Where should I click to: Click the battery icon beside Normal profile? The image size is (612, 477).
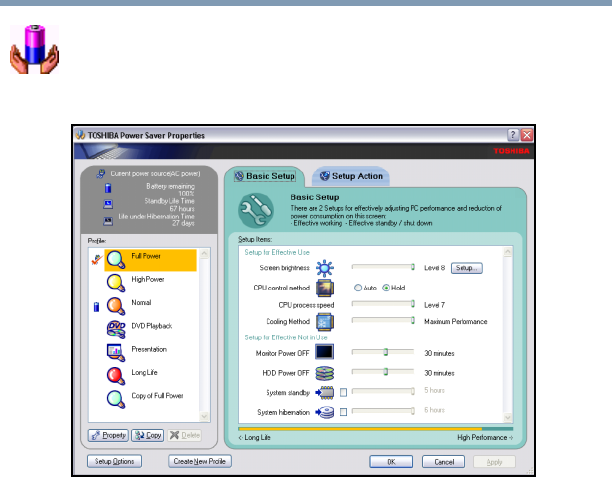[96, 307]
